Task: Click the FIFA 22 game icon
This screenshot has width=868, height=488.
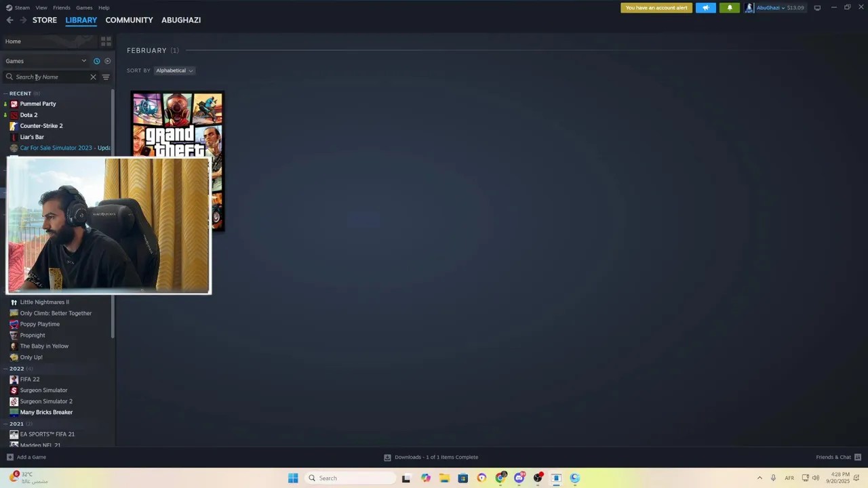Action: pos(14,380)
